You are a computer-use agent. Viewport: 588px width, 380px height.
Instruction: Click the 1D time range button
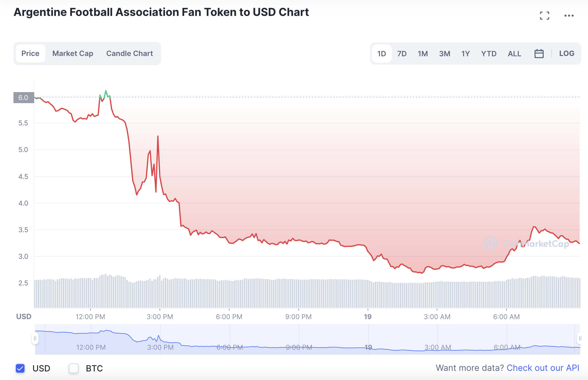tap(381, 54)
